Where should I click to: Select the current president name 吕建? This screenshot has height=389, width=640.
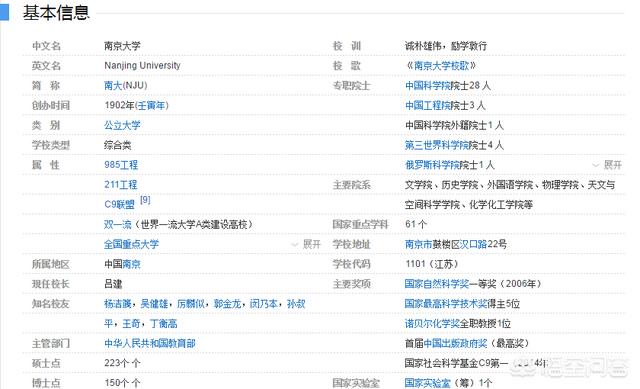point(113,284)
